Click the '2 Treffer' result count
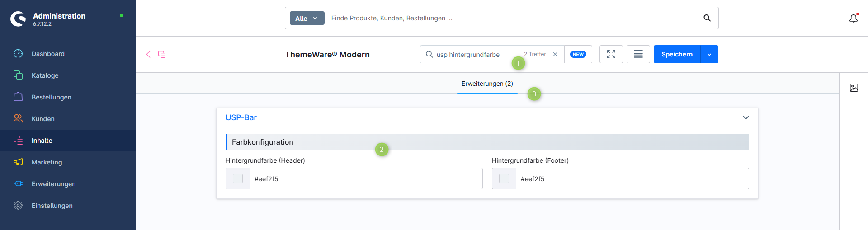 [535, 54]
